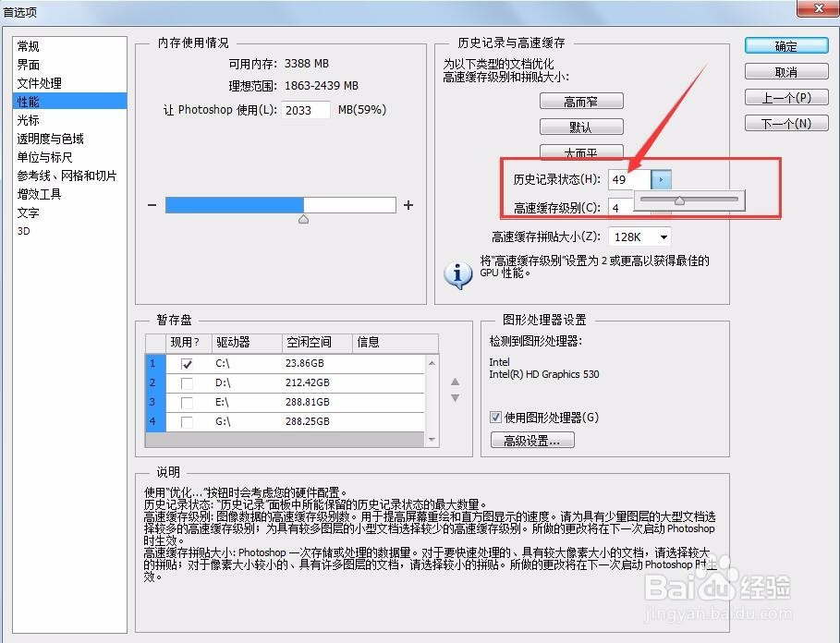
Task: Decrease memory with the minus icon
Action: point(152,205)
